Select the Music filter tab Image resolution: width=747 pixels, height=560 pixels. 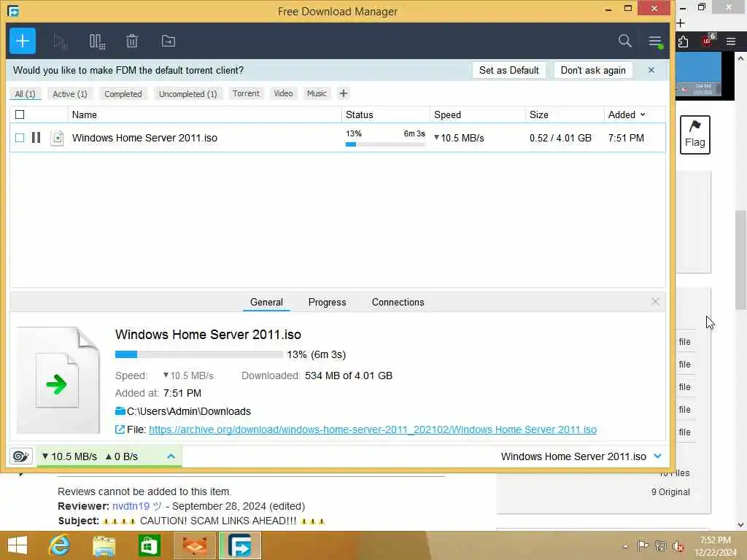[317, 93]
